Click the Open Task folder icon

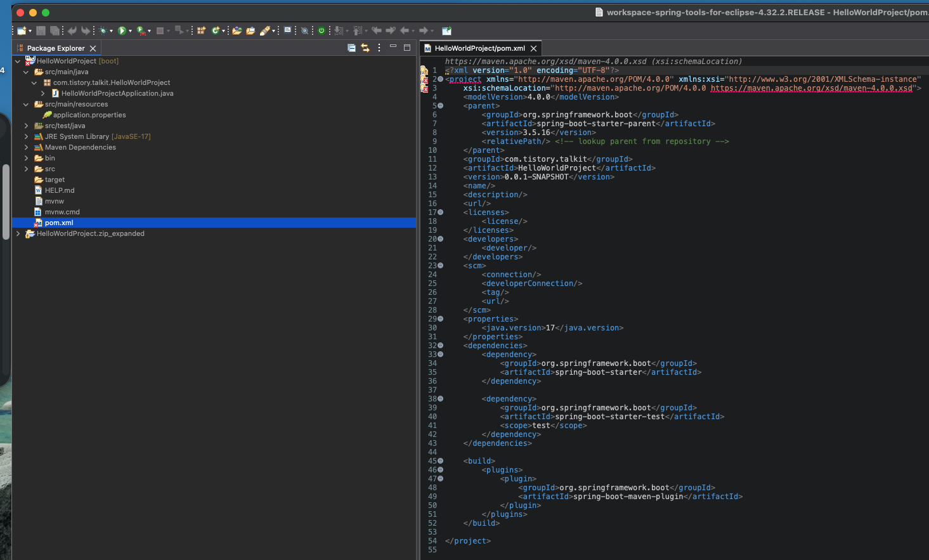[251, 30]
